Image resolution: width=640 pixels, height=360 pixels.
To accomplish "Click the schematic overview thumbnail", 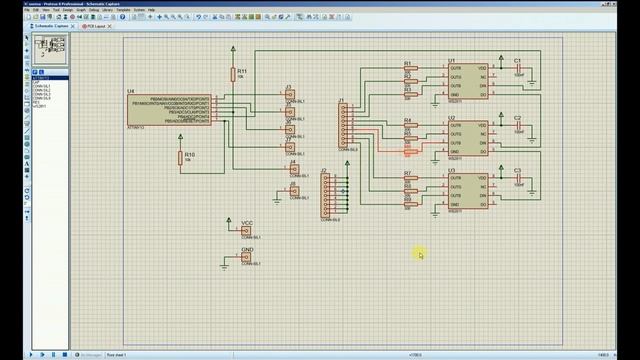I will 50,49.
